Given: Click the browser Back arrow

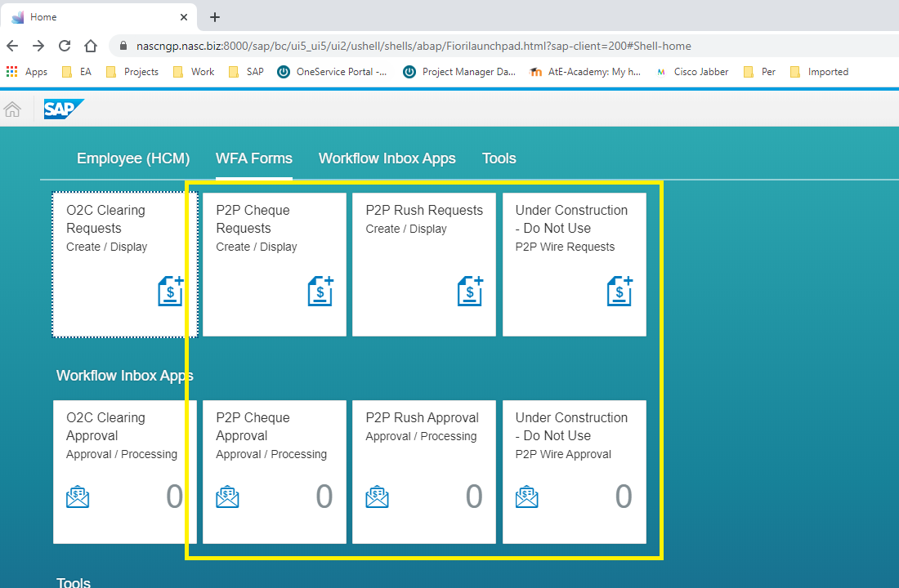Looking at the screenshot, I should (x=12, y=46).
